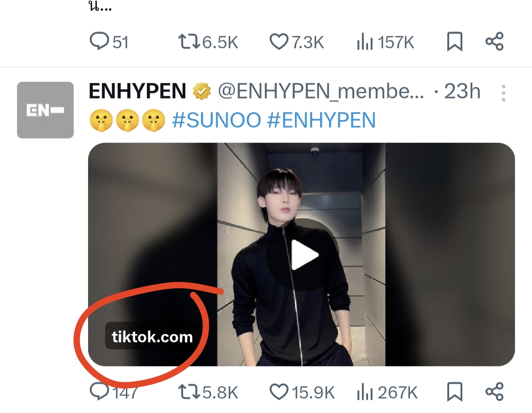Like the ENHYPEN tweet with 15.9K likes

302,392
